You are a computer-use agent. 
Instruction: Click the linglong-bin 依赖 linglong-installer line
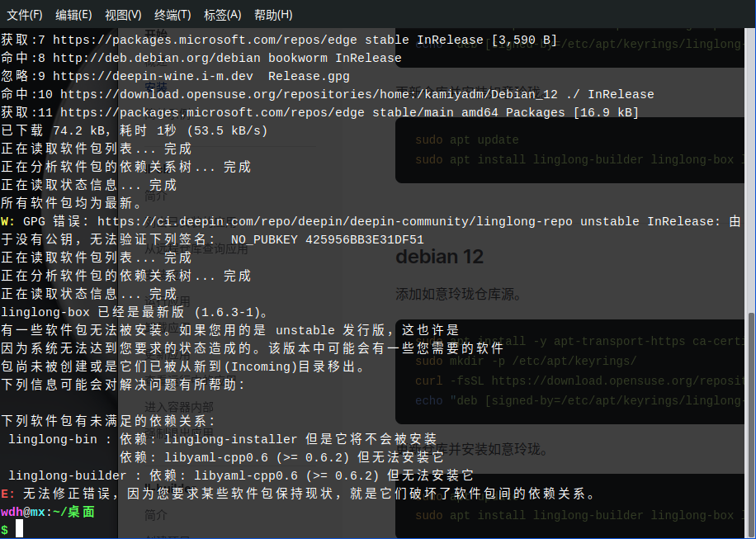pyautogui.click(x=223, y=439)
